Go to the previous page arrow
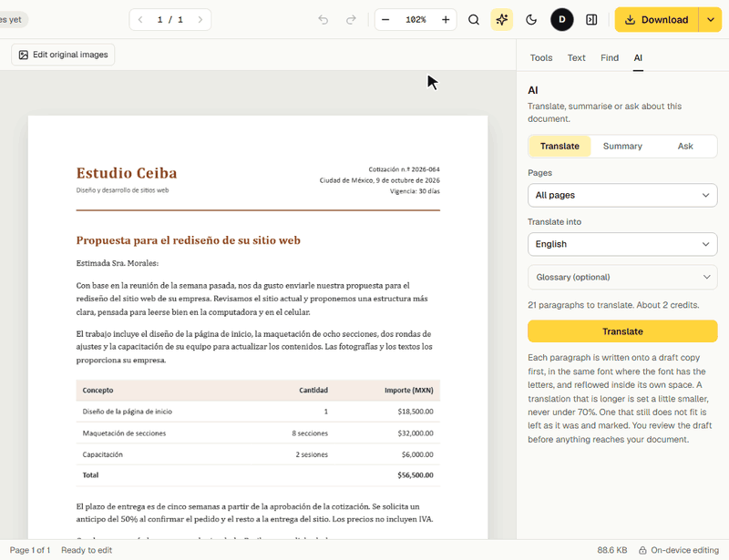The image size is (729, 560). [x=140, y=19]
